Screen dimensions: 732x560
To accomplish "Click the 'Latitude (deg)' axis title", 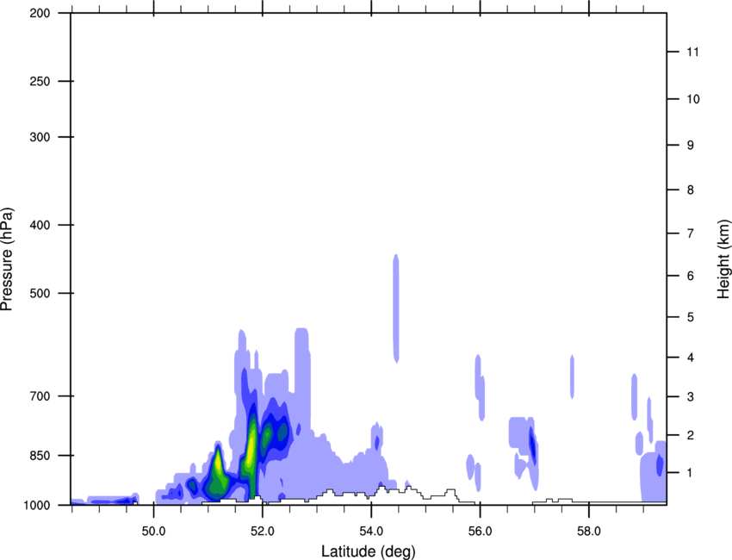I will point(368,551).
